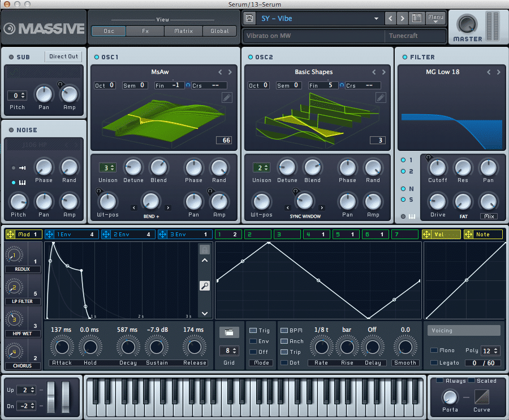The image size is (509, 420).
Task: Select the noise one-shot arrow icon
Action: click(x=22, y=168)
